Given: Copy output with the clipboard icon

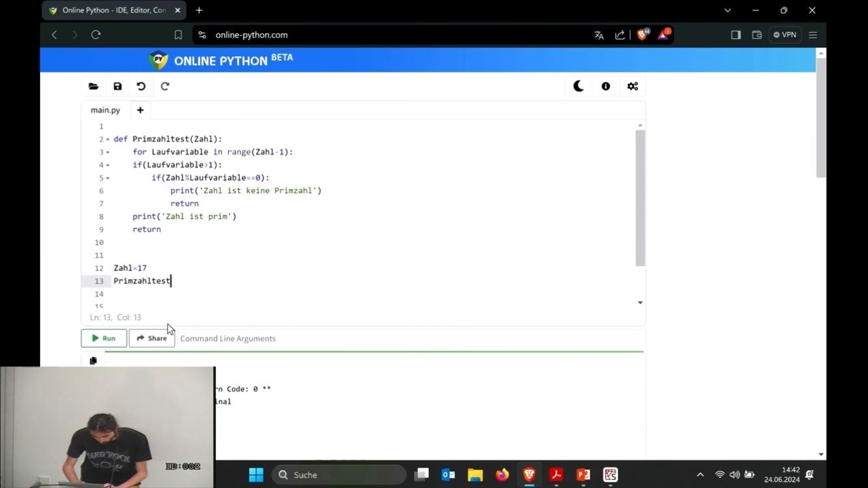Looking at the screenshot, I should click(x=94, y=361).
